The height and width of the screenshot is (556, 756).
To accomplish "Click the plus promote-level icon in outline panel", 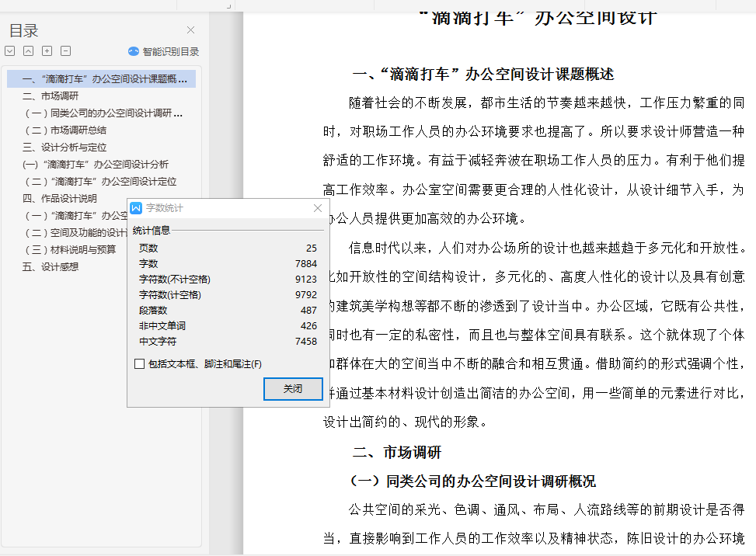I will tap(47, 50).
